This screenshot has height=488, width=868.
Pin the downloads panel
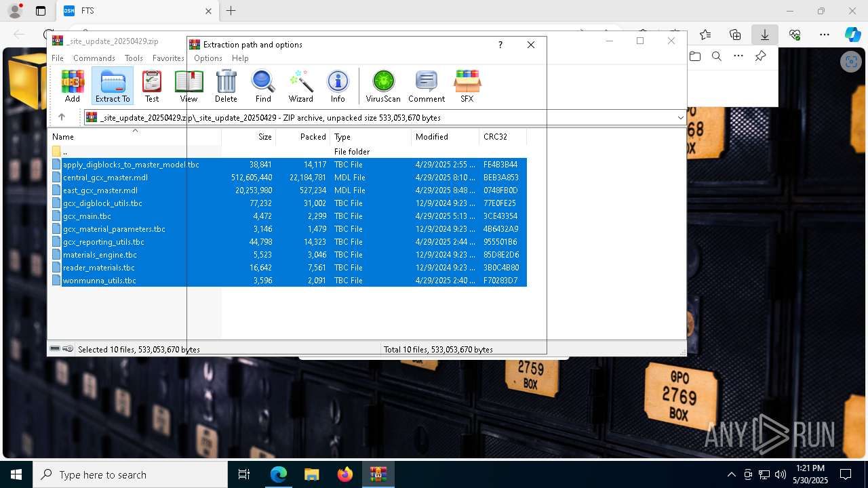pos(760,56)
